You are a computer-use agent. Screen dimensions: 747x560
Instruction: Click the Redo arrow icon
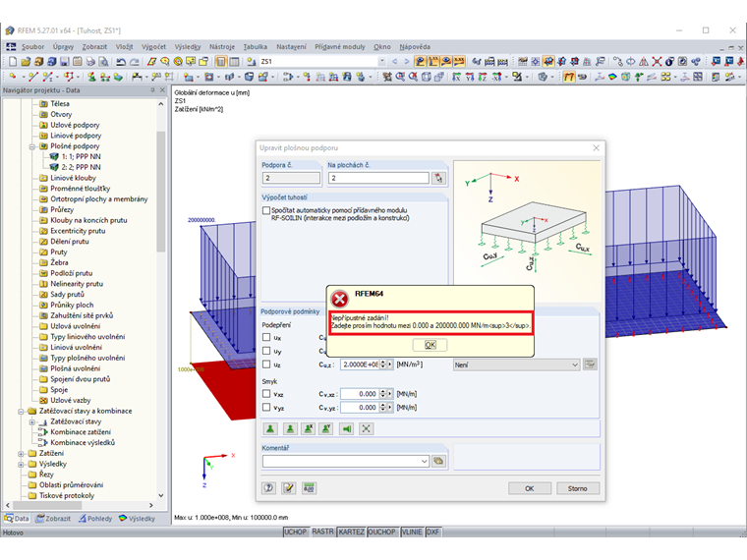click(x=135, y=62)
